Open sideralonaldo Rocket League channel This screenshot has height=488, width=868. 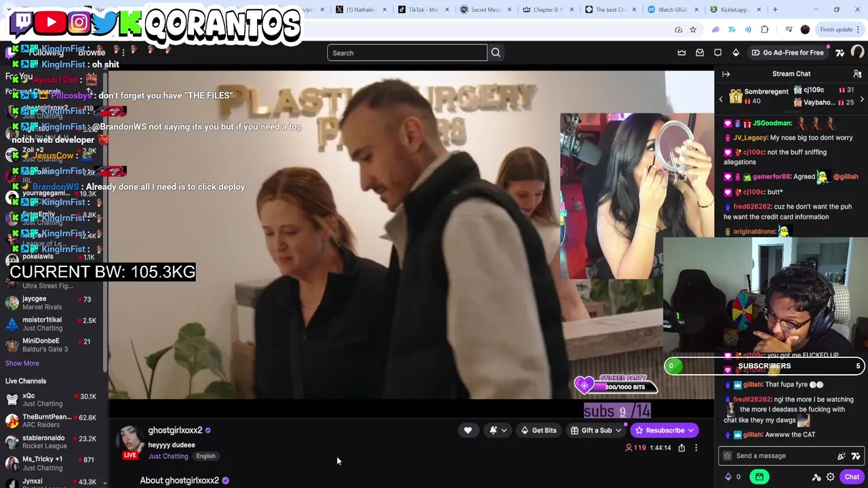pos(53,442)
